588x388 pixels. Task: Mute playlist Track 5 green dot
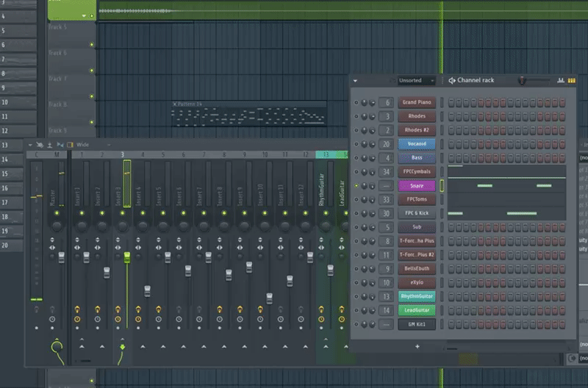[91, 45]
